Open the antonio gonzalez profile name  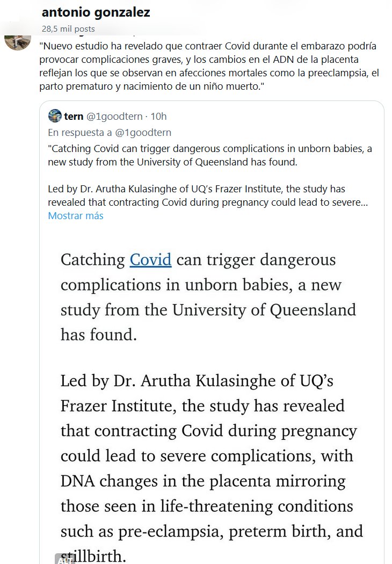pyautogui.click(x=96, y=12)
